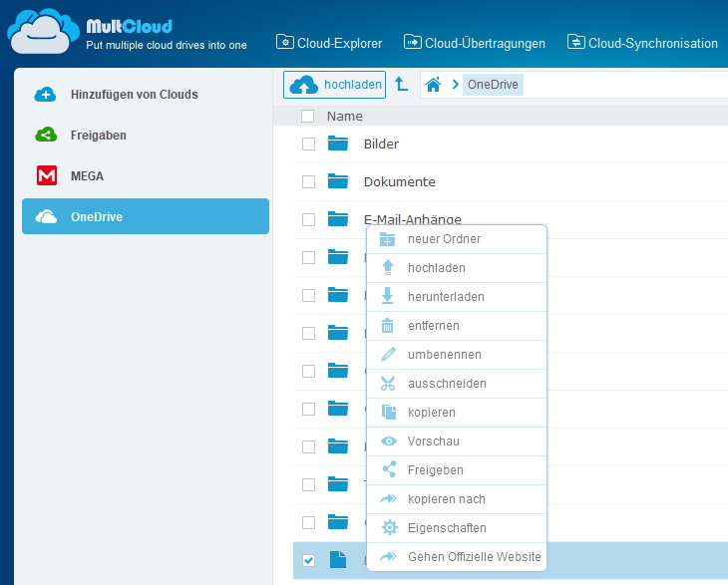Click the Cloud-Übertragungen transfer icon
Screen dimensions: 728x585
click(x=412, y=42)
